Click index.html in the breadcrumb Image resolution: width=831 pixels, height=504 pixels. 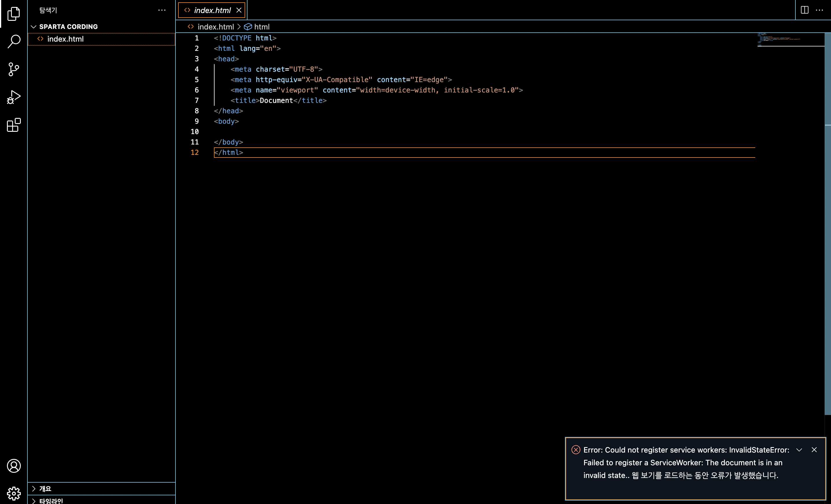[x=215, y=27]
